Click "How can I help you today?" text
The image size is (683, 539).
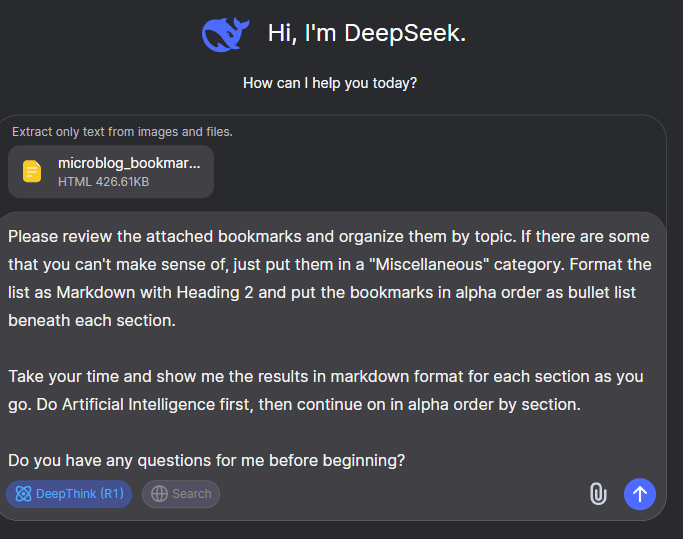(329, 83)
